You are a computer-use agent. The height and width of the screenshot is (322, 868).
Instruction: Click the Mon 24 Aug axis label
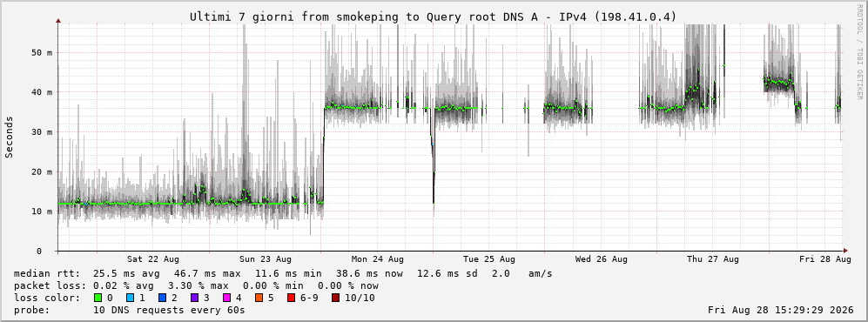(x=378, y=259)
